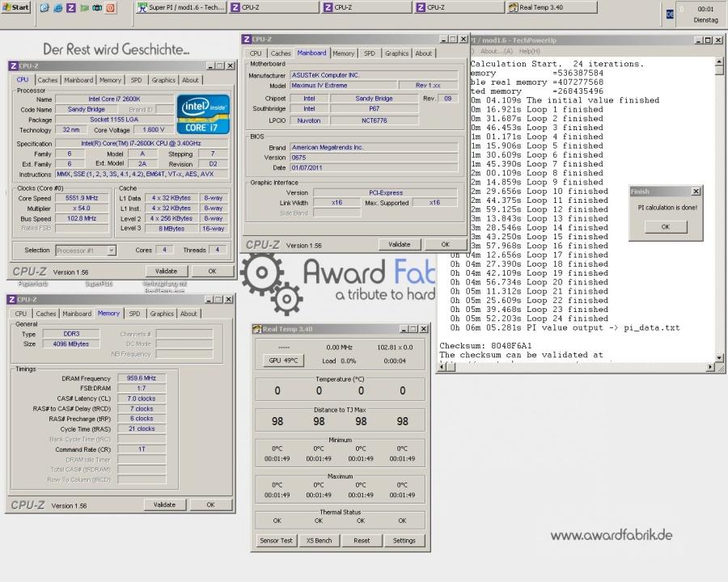This screenshot has width=728, height=582.
Task: Click the dark camera-like quick launch icon
Action: tap(97, 8)
